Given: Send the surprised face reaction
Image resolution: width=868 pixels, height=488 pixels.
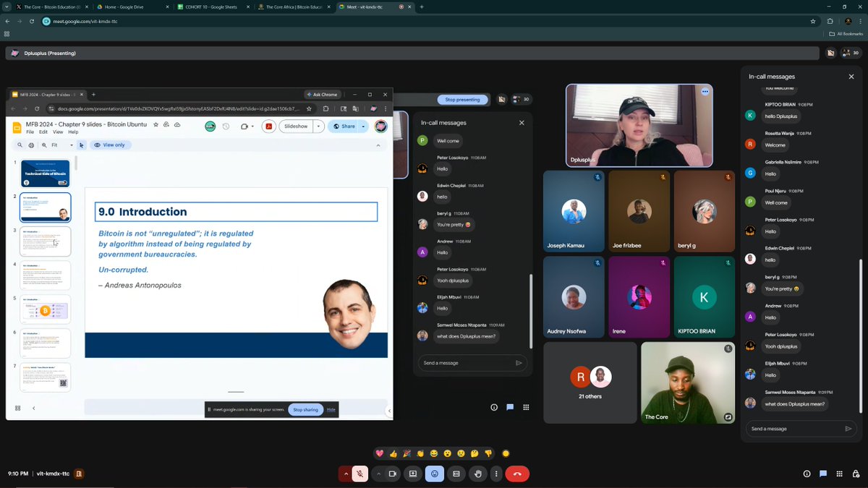Looking at the screenshot, I should [448, 453].
